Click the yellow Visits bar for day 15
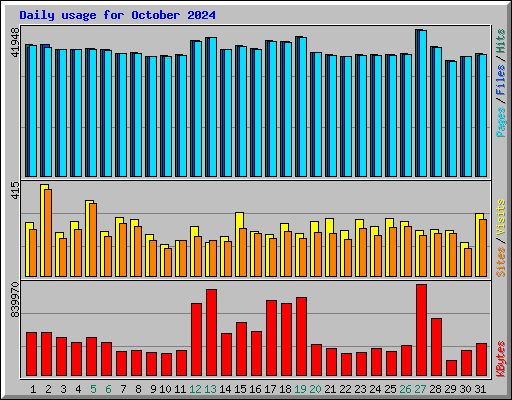This screenshot has height=400, width=512. pos(238,244)
